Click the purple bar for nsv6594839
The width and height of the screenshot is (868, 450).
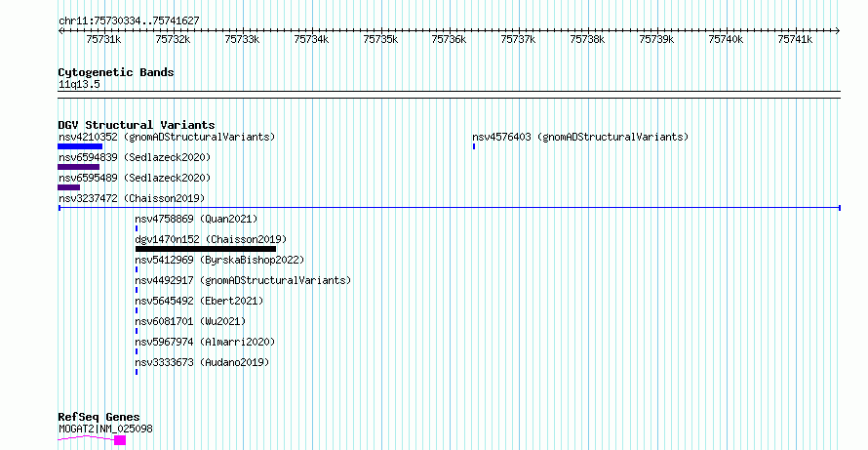pyautogui.click(x=79, y=167)
